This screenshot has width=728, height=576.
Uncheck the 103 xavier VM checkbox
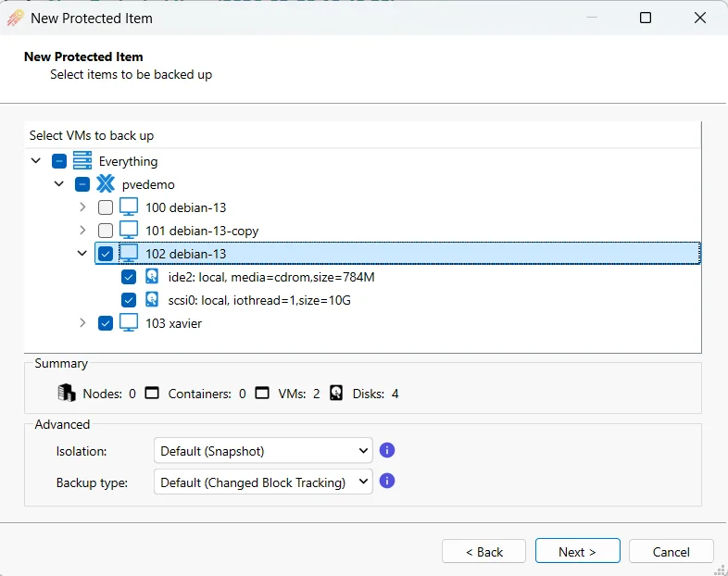coord(106,323)
